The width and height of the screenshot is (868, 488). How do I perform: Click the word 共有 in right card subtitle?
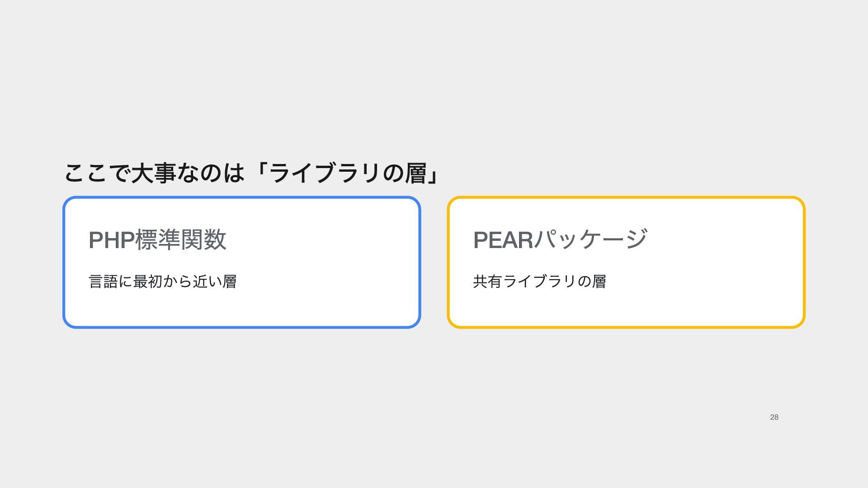(x=487, y=282)
